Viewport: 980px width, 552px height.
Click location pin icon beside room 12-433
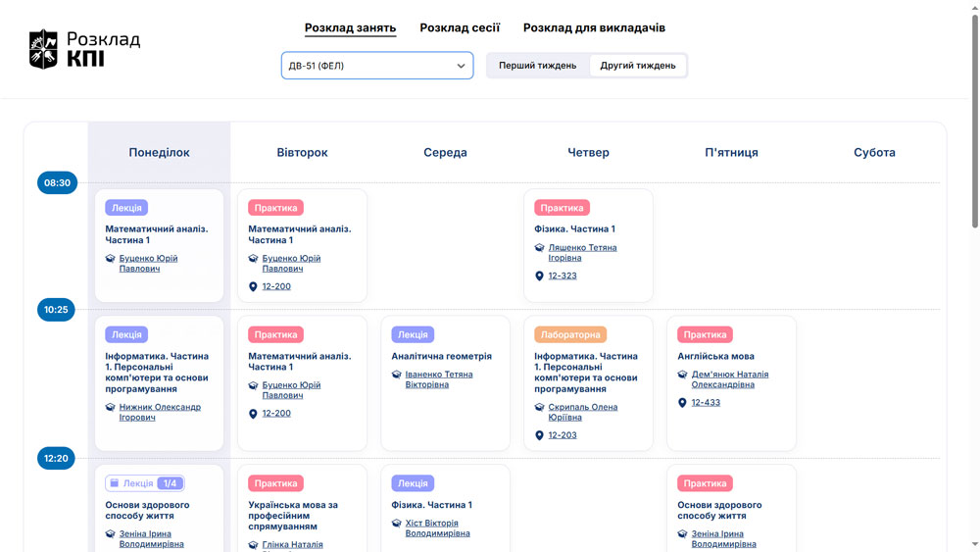[682, 403]
